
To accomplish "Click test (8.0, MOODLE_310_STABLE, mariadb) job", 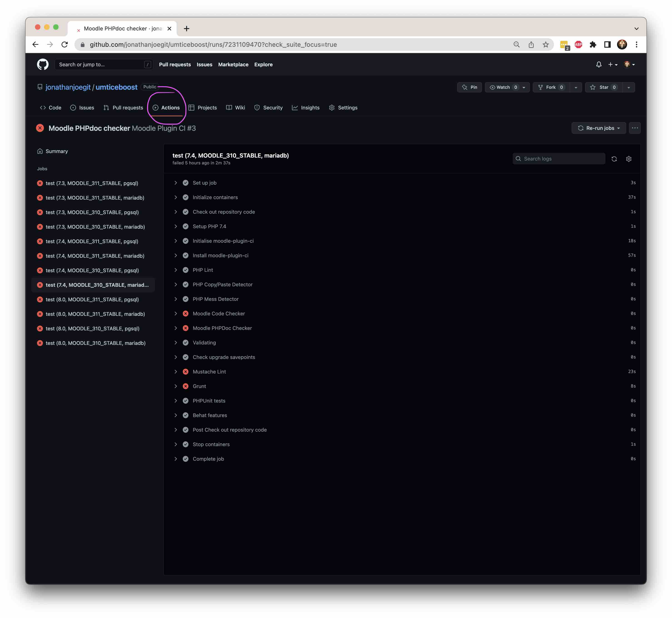I will click(x=95, y=342).
